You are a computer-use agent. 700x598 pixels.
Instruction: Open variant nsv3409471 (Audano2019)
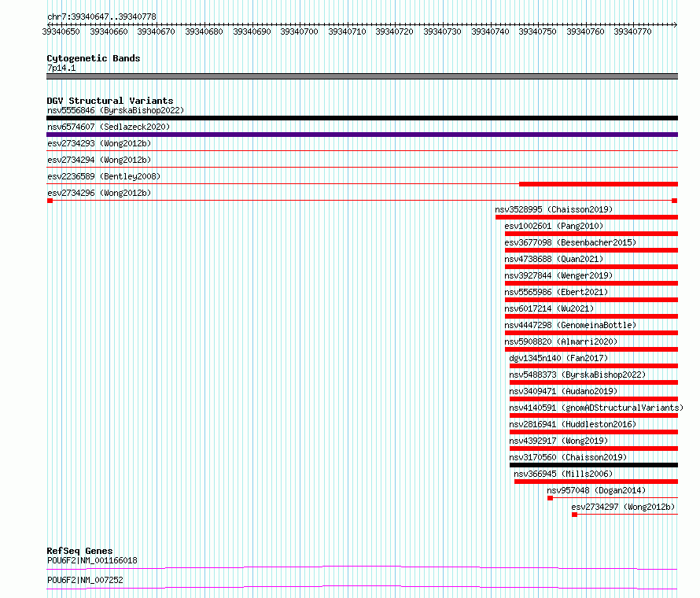pos(563,391)
